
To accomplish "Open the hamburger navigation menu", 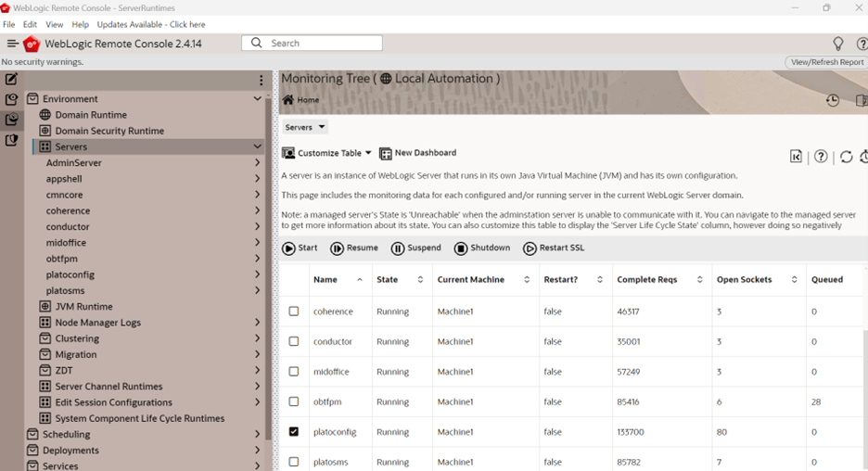I will (x=12, y=44).
